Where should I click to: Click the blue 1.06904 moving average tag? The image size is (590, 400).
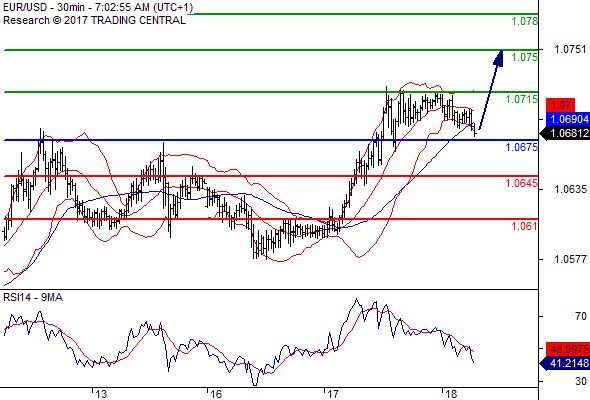coord(568,120)
